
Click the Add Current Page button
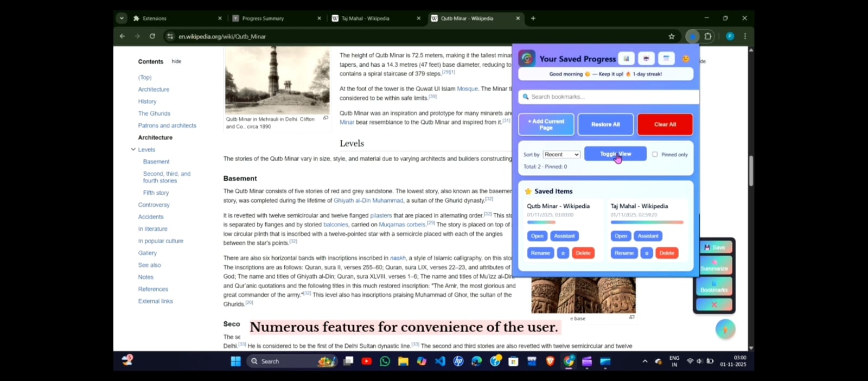[x=546, y=124]
